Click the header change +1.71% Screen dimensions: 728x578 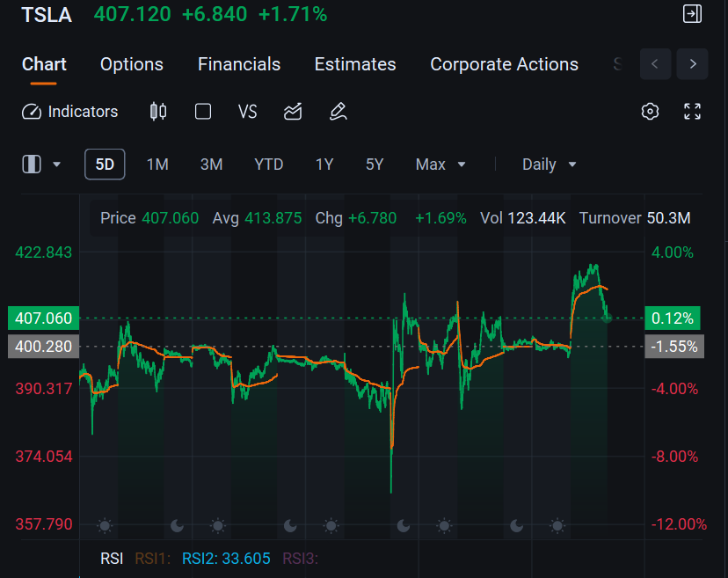click(293, 14)
